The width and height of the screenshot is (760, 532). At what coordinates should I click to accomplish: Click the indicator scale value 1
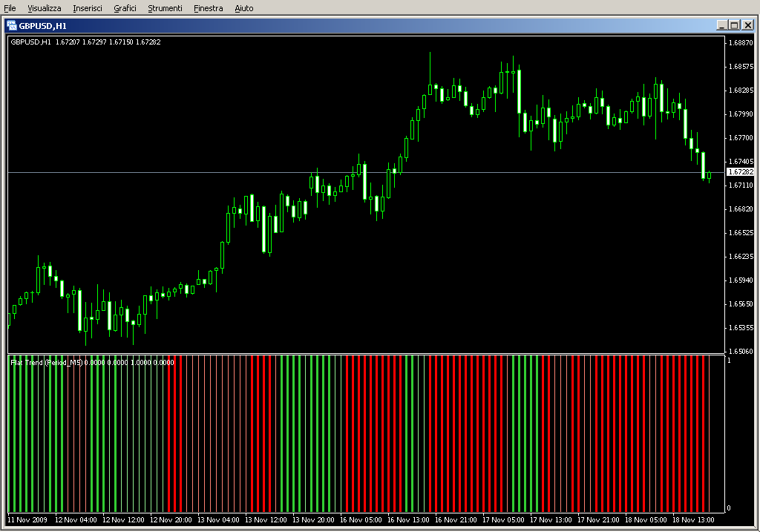(x=729, y=361)
